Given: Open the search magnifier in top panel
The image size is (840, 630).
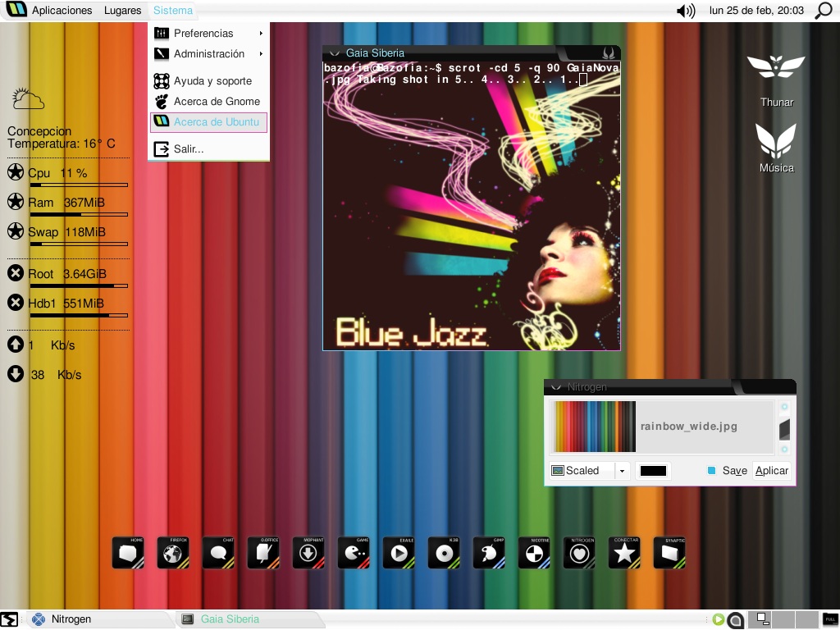Looking at the screenshot, I should click(x=824, y=10).
